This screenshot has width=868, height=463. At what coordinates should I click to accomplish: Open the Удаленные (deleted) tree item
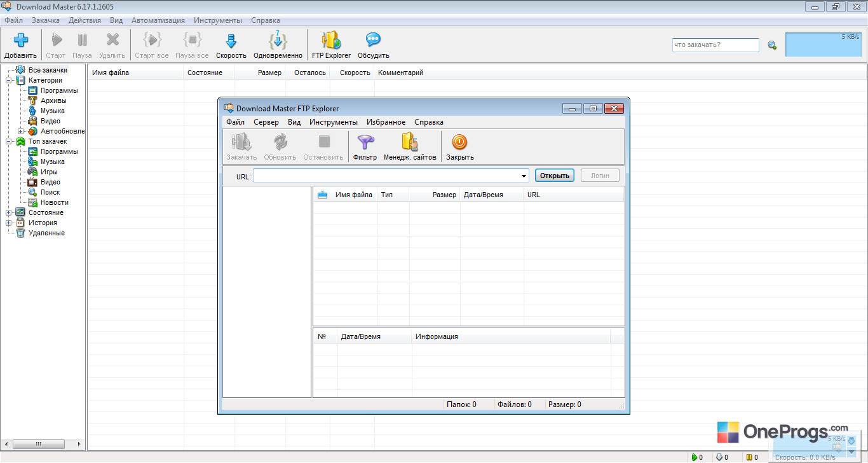(x=46, y=233)
